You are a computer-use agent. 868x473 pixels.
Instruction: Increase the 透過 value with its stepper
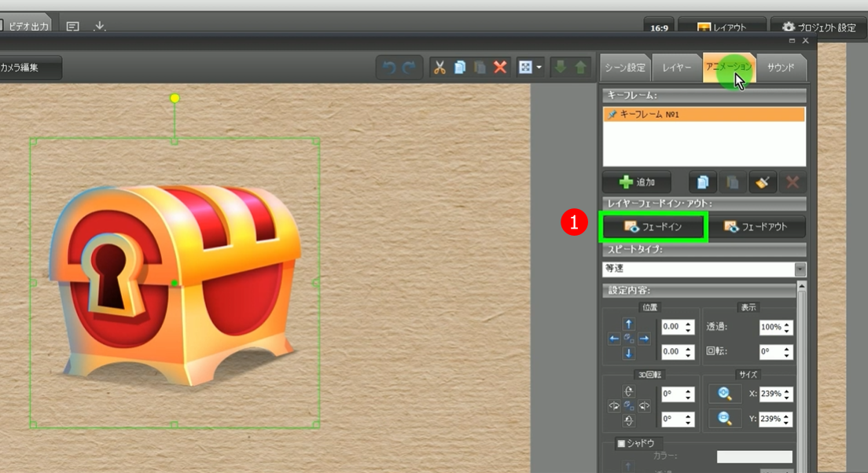pyautogui.click(x=788, y=323)
